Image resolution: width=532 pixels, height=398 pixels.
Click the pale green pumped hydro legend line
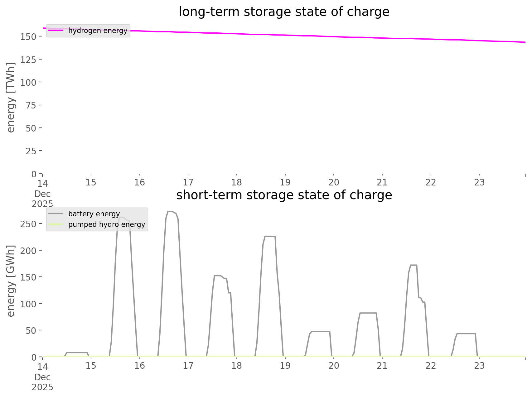tap(56, 224)
